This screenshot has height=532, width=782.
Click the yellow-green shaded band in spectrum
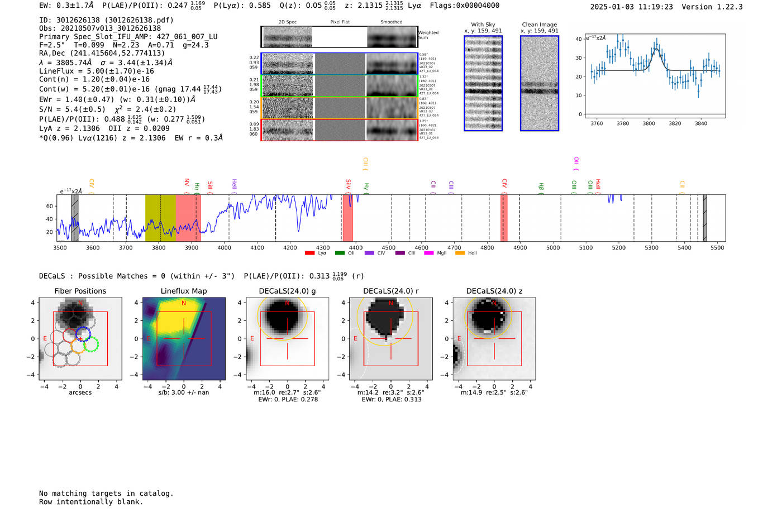click(x=160, y=218)
